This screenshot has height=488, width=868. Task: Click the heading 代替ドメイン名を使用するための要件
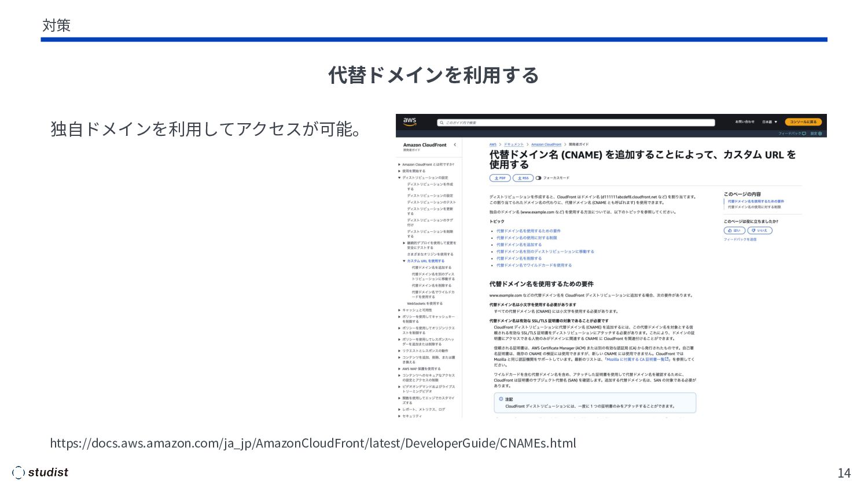click(542, 284)
